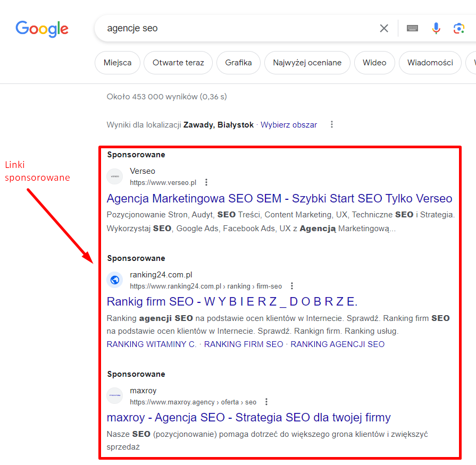Click the Verseo site name text
This screenshot has width=476, height=465.
[x=143, y=171]
